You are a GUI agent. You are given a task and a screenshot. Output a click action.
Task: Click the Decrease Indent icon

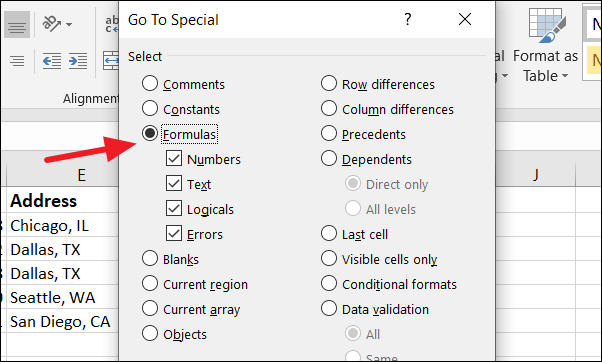(x=51, y=61)
